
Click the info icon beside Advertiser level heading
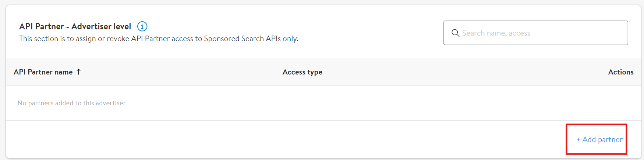142,26
